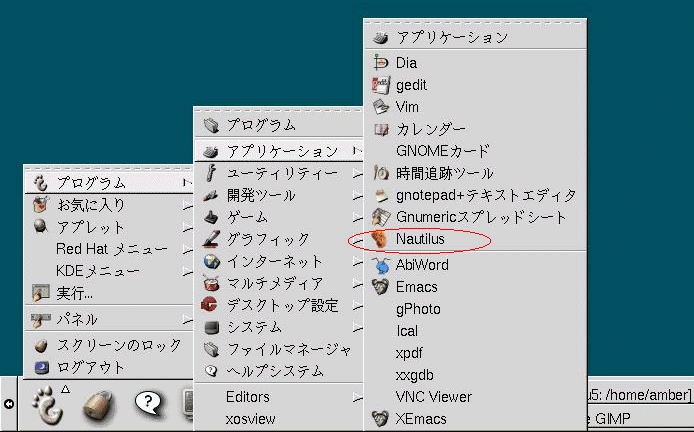This screenshot has height=432, width=694.
Task: Start Vim from the applications list
Action: click(x=475, y=107)
